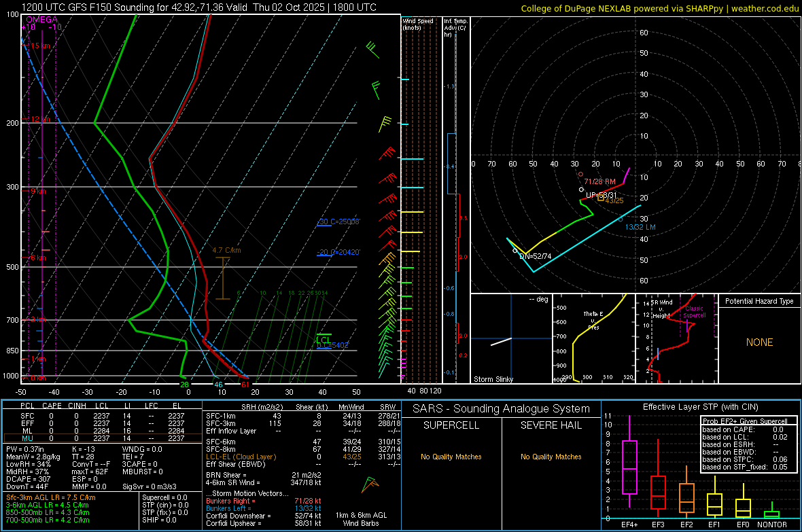802x532 pixels.
Task: Click the Inf. Temp. Adv. panel header
Action: tap(455, 28)
